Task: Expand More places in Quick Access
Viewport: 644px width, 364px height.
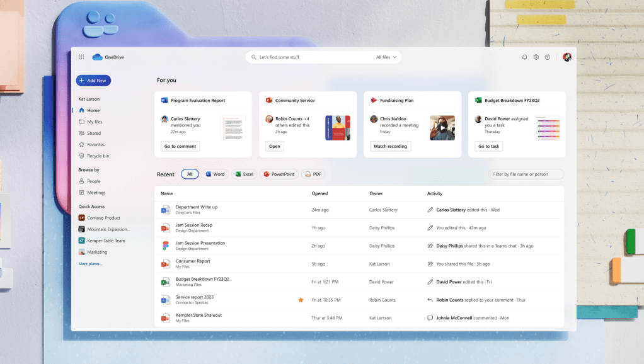Action: click(x=90, y=264)
